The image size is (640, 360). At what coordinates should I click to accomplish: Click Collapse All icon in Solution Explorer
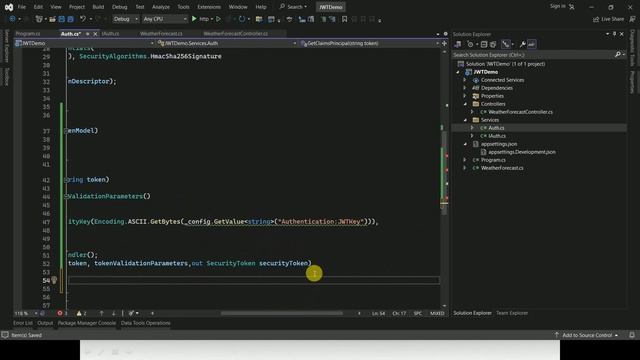coord(484,44)
